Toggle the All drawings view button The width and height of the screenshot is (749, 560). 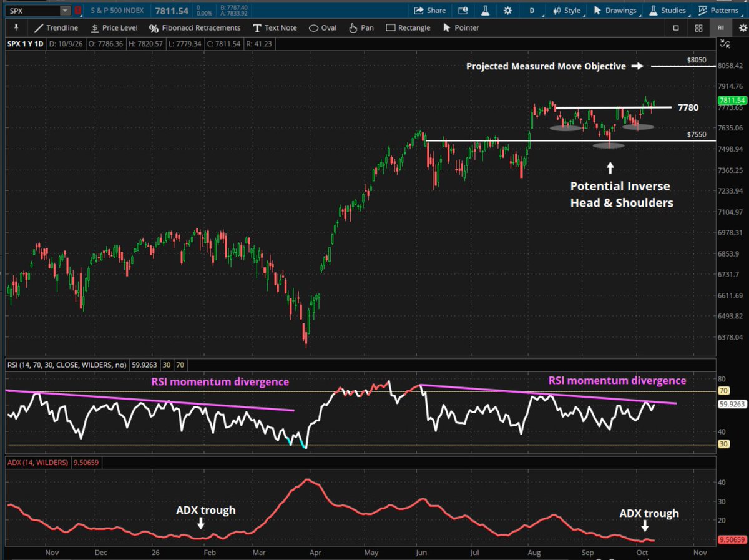[x=721, y=27]
